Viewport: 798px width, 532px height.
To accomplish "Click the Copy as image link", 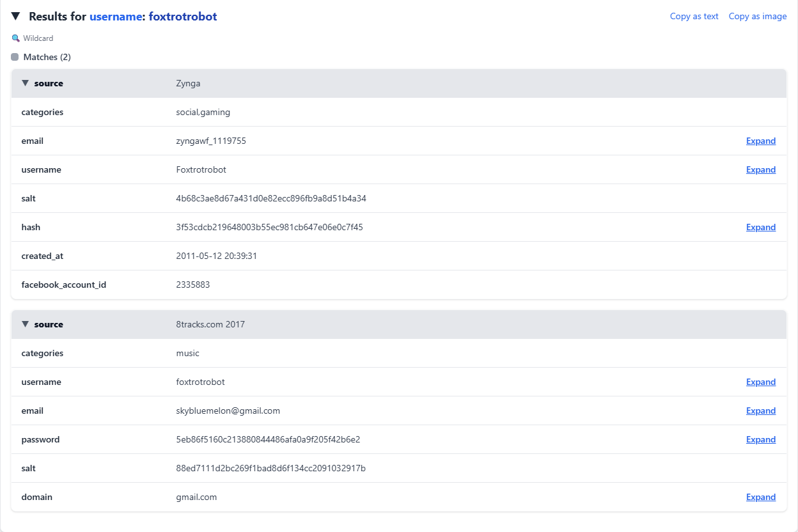I will [757, 17].
